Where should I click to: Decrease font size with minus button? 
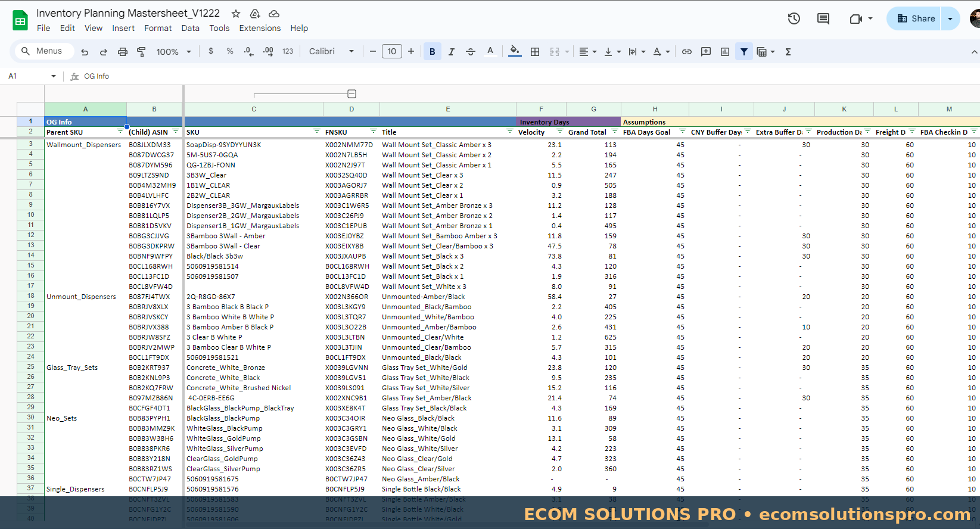click(x=373, y=52)
